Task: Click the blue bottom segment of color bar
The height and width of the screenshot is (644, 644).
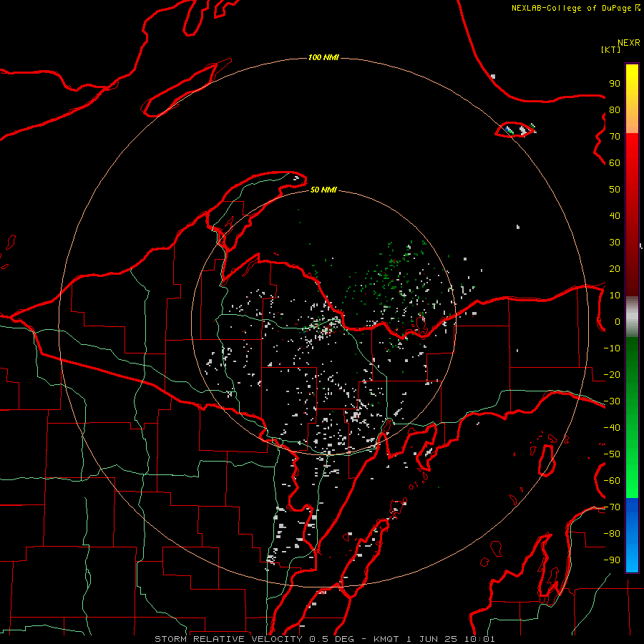Action: (x=632, y=535)
